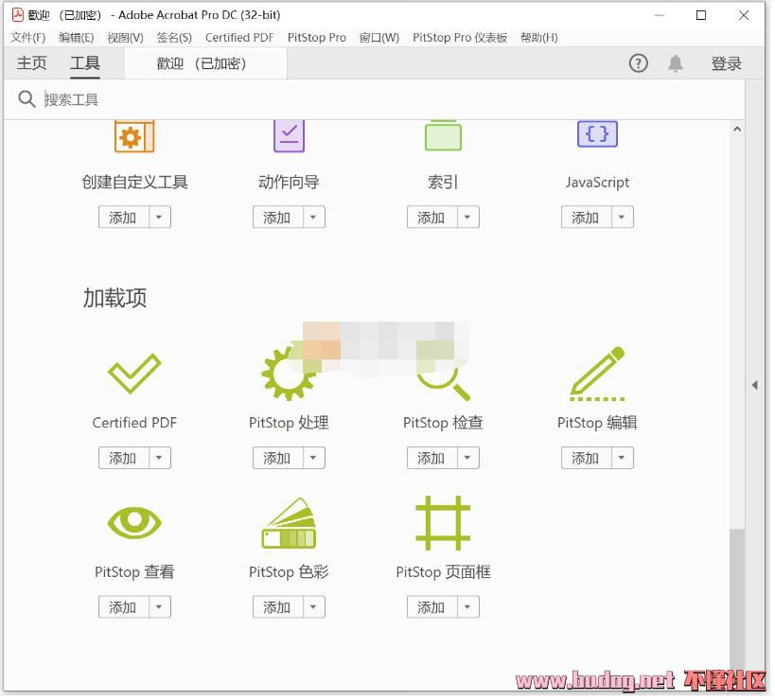This screenshot has width=775, height=700.
Task: Click the 登录 sign-in button
Action: click(x=726, y=63)
